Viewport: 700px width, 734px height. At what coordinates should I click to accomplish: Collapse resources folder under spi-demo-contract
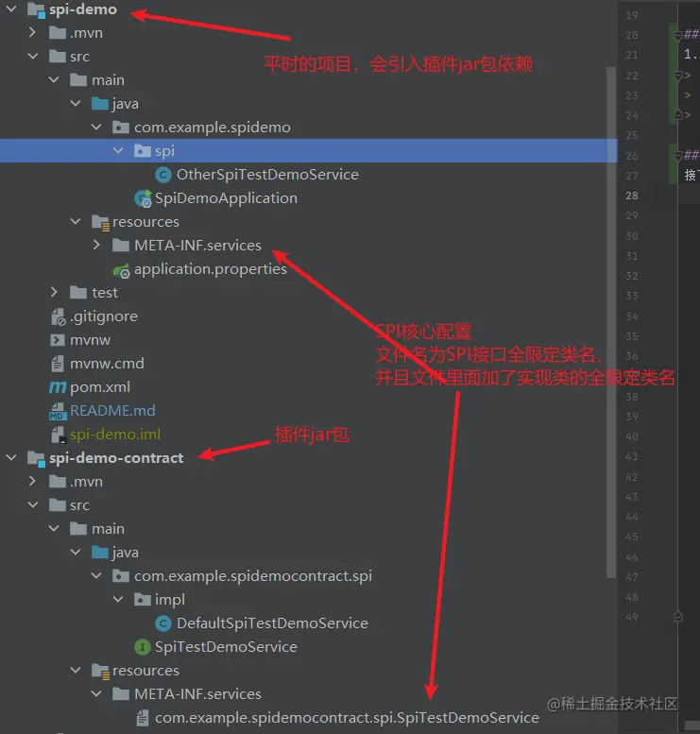coord(76,670)
